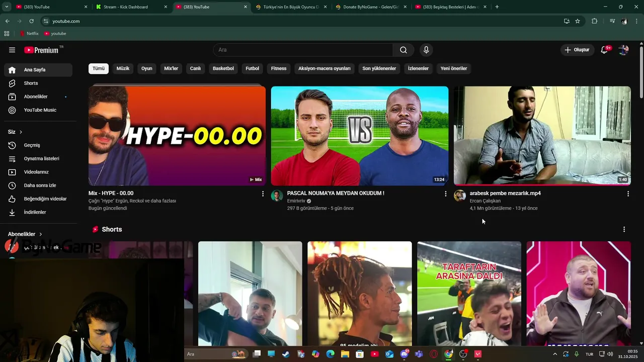The image size is (644, 362).
Task: Open İndirilenler in sidebar
Action: point(38,212)
